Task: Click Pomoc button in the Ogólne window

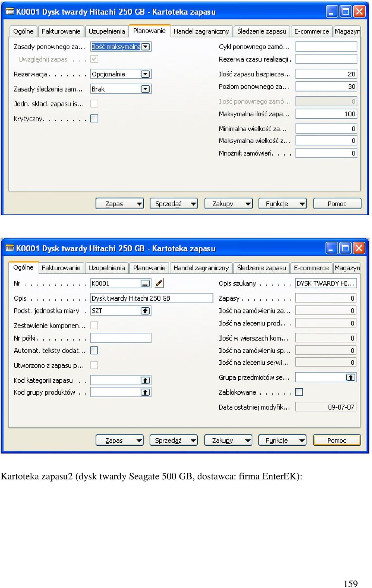Action: (x=337, y=440)
